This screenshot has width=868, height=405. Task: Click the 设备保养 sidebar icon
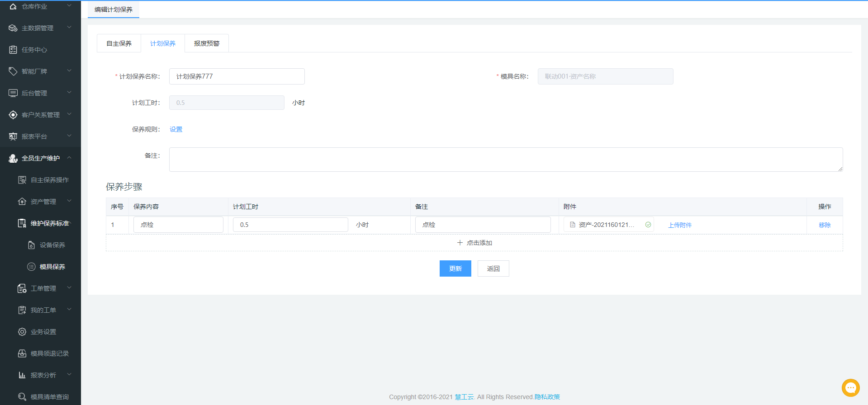click(31, 245)
